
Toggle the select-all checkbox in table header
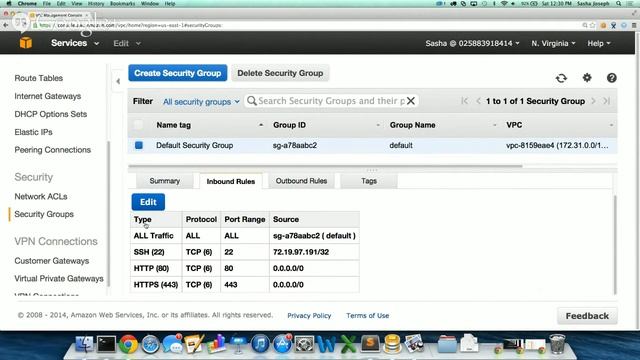(138, 125)
